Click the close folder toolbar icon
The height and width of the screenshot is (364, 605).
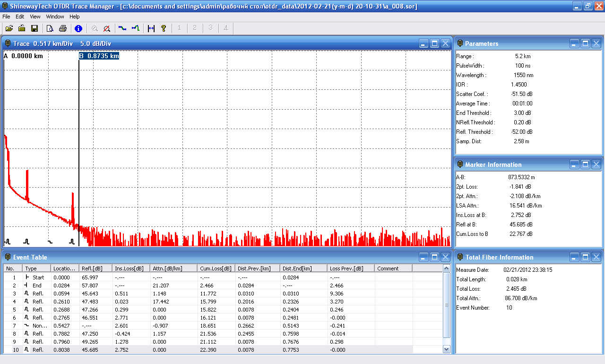point(22,28)
